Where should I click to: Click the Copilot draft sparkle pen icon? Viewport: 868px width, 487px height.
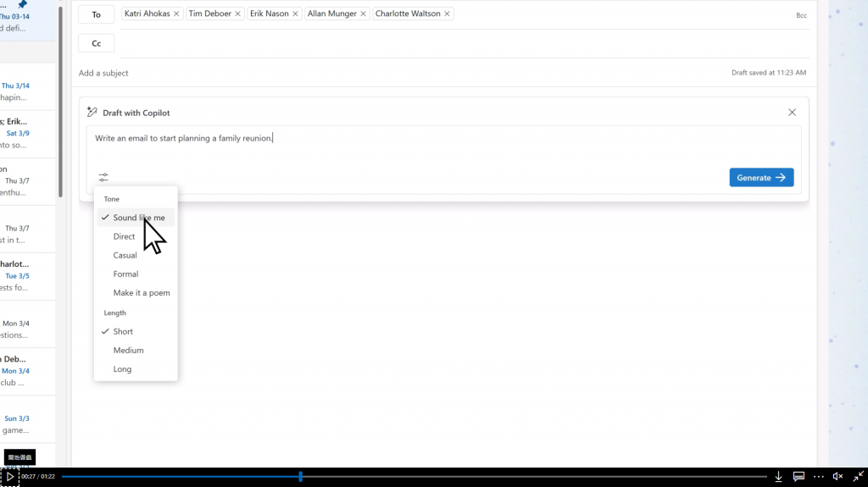92,113
